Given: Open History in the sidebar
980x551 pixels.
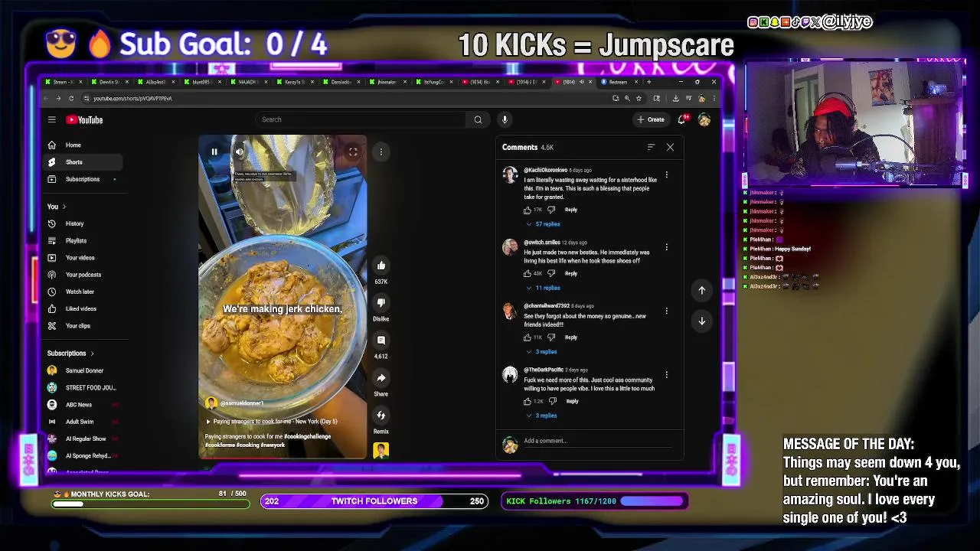Looking at the screenshot, I should [x=83, y=223].
